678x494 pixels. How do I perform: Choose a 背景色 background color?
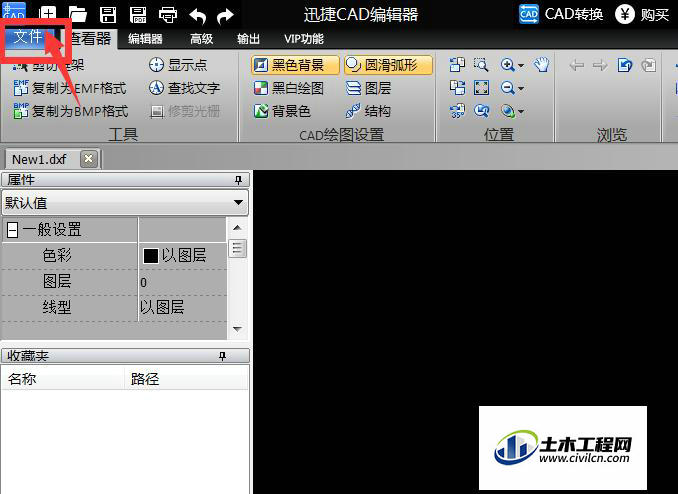pyautogui.click(x=282, y=111)
